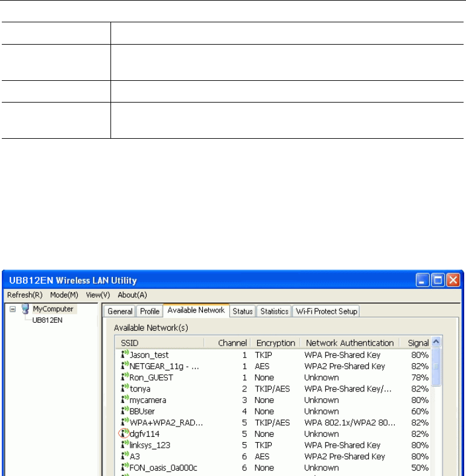
Task: Select the Ron_GUEST SSID text
Action: pyautogui.click(x=152, y=377)
